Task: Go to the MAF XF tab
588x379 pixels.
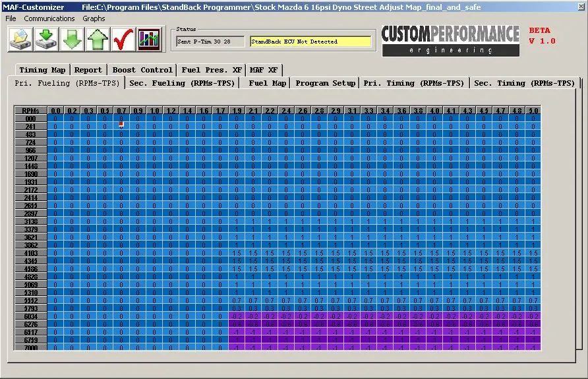Action: point(264,70)
